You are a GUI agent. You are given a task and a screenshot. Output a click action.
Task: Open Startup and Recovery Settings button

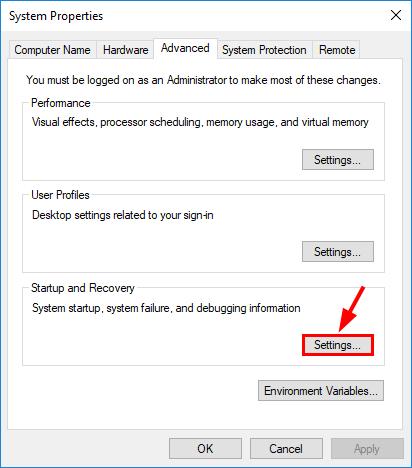tap(338, 345)
